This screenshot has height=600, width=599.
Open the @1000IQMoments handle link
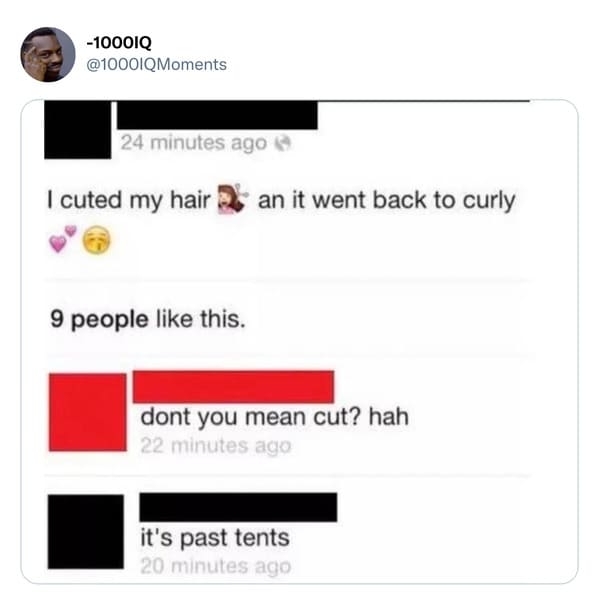(157, 64)
